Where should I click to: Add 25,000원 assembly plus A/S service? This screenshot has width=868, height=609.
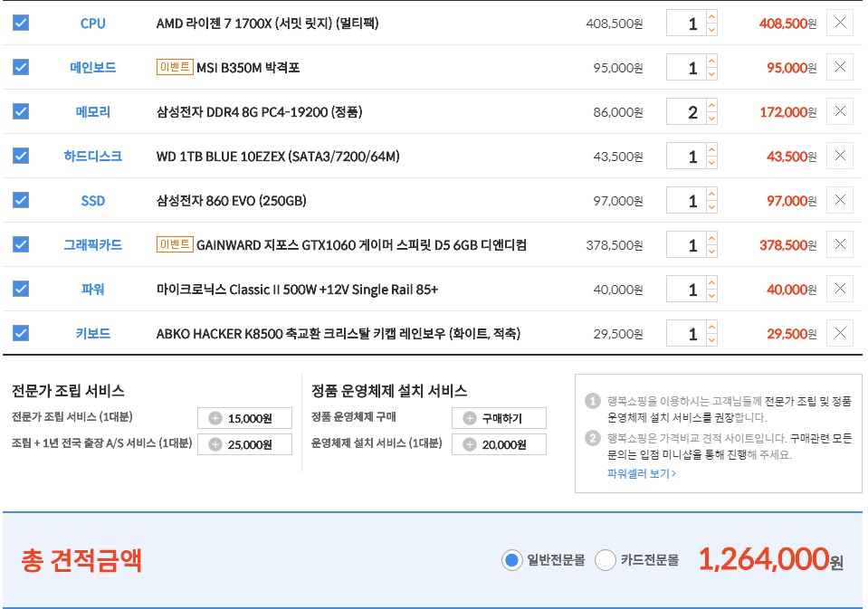pyautogui.click(x=244, y=444)
